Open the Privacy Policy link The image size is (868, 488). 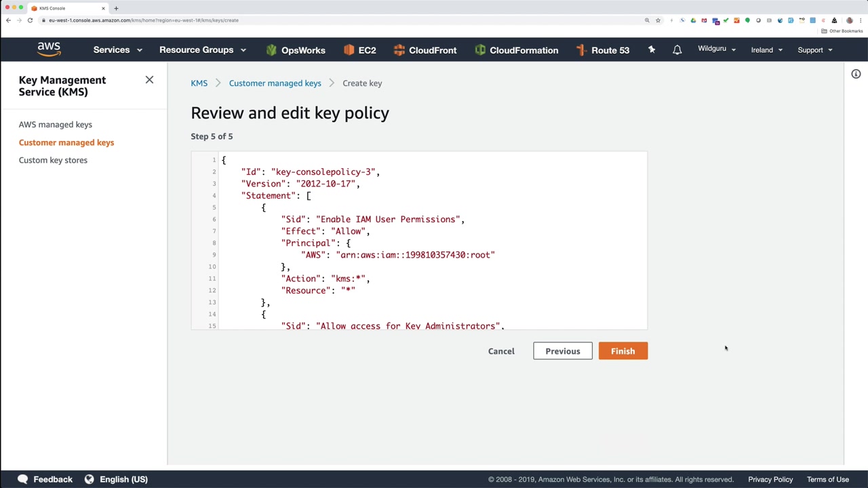[x=770, y=479]
